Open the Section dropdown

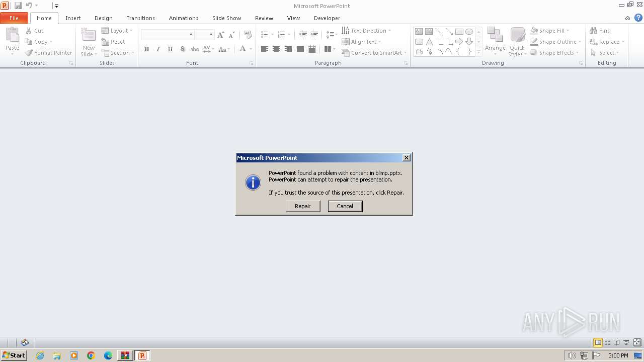click(x=118, y=53)
